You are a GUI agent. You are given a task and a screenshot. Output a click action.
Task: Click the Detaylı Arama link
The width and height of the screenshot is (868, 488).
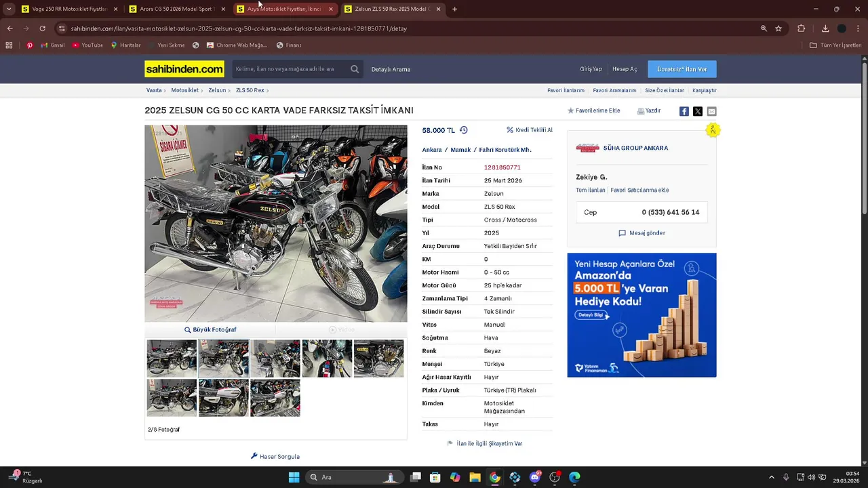tap(391, 69)
